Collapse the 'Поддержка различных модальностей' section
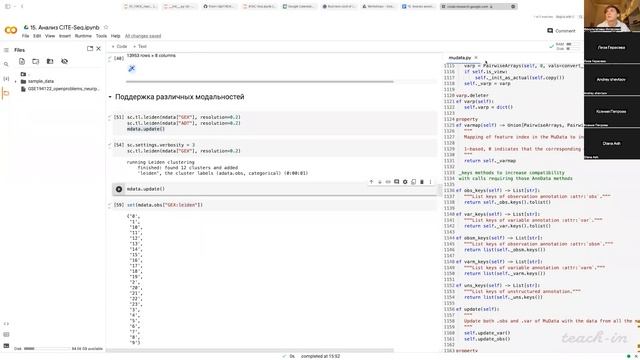Screen dimensions: 640x360 tap(110, 97)
